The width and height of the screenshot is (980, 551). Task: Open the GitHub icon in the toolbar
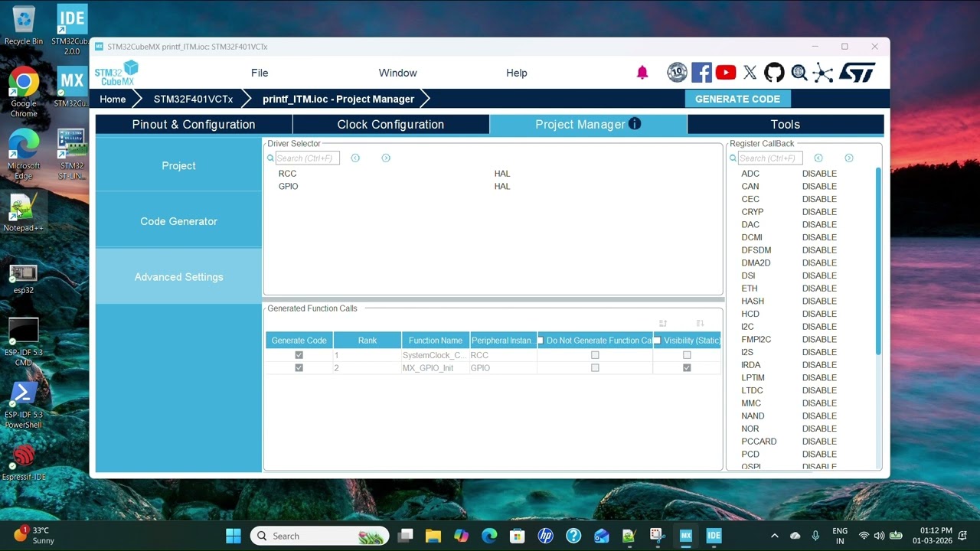tap(774, 73)
